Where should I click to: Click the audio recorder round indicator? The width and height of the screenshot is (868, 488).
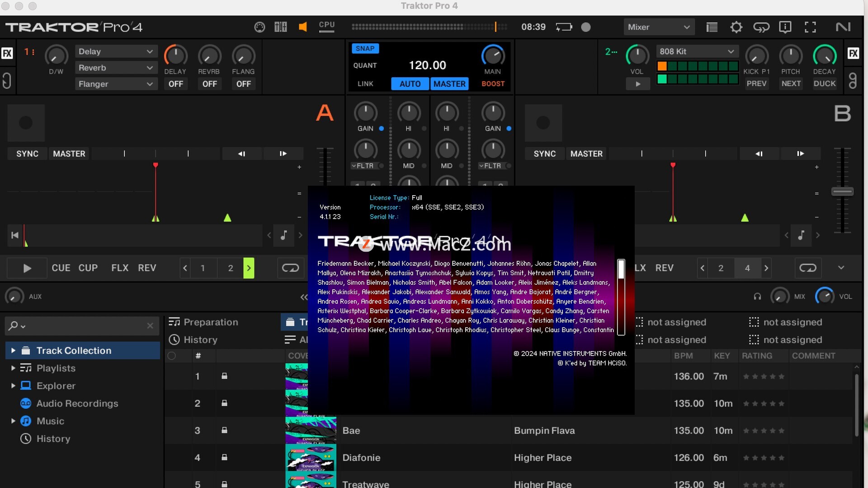click(x=586, y=27)
